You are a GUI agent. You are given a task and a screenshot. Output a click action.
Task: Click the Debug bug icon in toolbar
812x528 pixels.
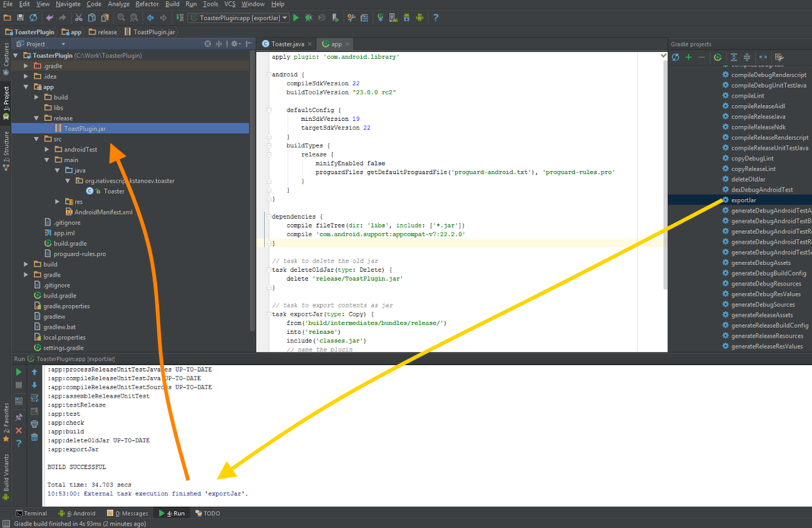(x=307, y=18)
